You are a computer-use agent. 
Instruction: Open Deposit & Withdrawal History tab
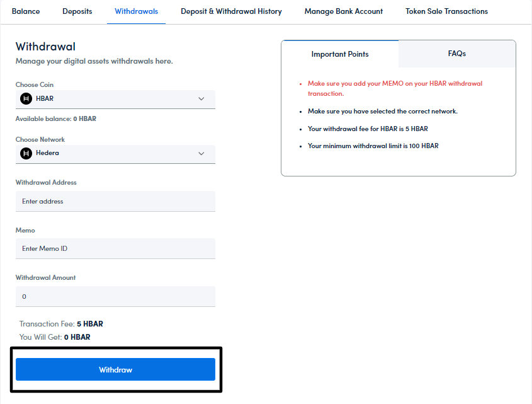coord(231,11)
